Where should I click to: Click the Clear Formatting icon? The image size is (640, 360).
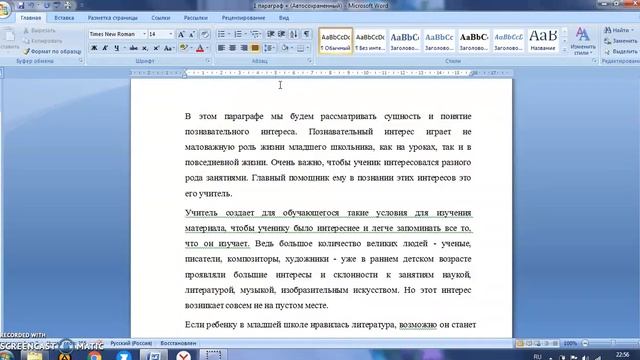pyautogui.click(x=205, y=34)
